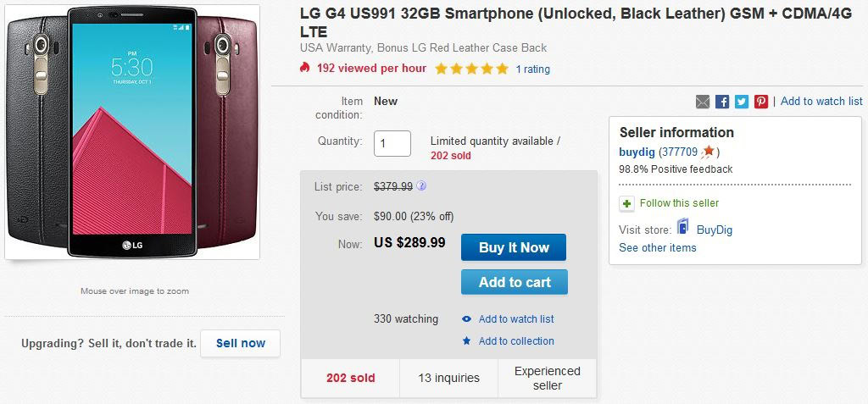The width and height of the screenshot is (868, 404).
Task: Open See other items link
Action: click(657, 247)
